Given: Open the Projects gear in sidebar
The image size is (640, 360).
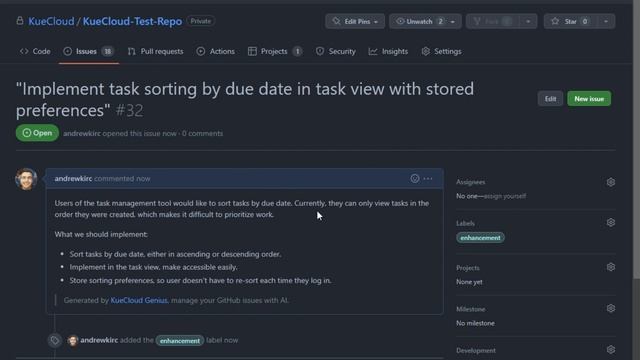Looking at the screenshot, I should click(611, 267).
